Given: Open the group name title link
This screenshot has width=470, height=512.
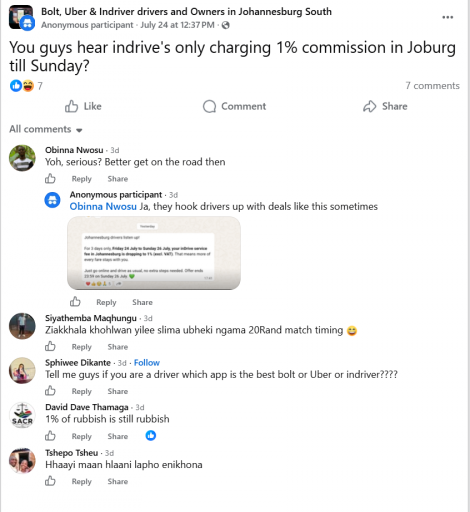Looking at the screenshot, I should [x=186, y=12].
